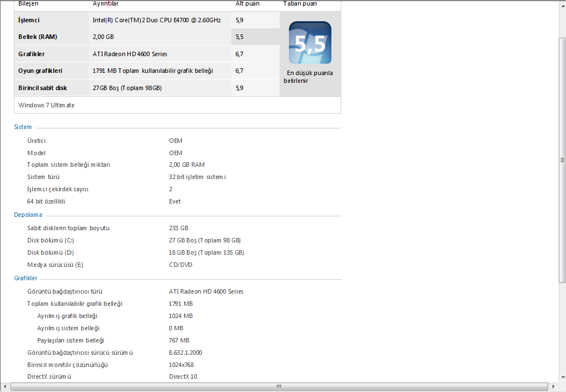
Task: Select the "64 bit özellikli" label
Action: (x=46, y=201)
